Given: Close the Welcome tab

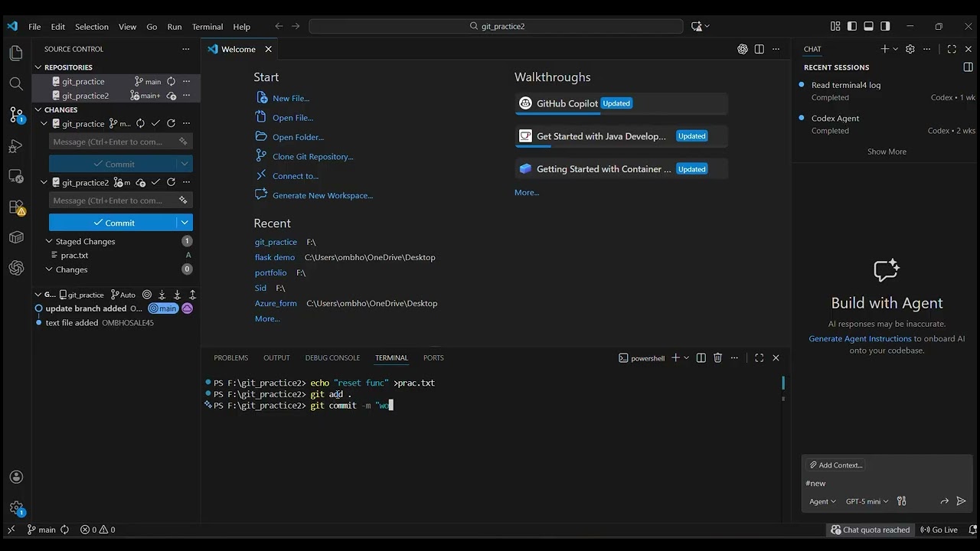Looking at the screenshot, I should pyautogui.click(x=268, y=49).
